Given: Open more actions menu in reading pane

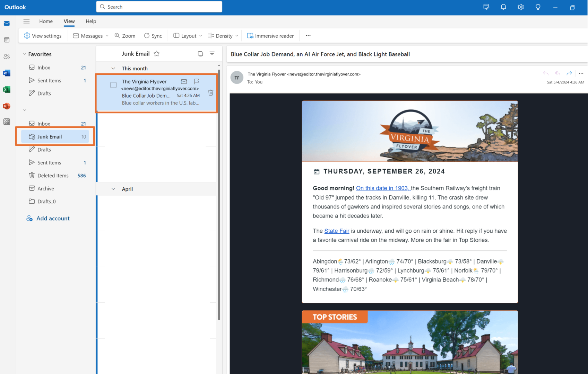Looking at the screenshot, I should 581,73.
